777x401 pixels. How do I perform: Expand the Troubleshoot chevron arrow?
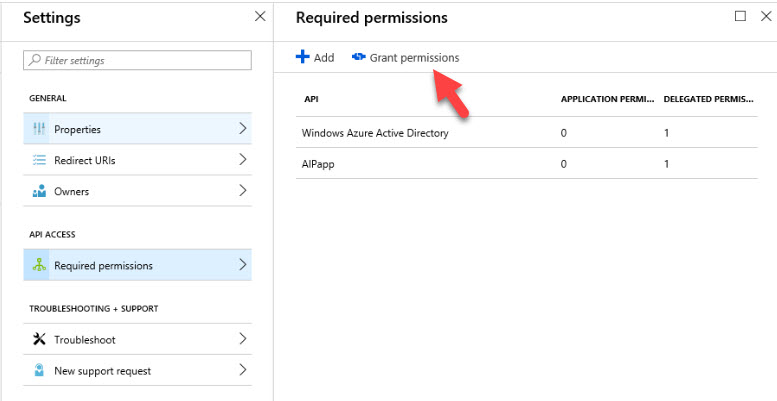242,339
